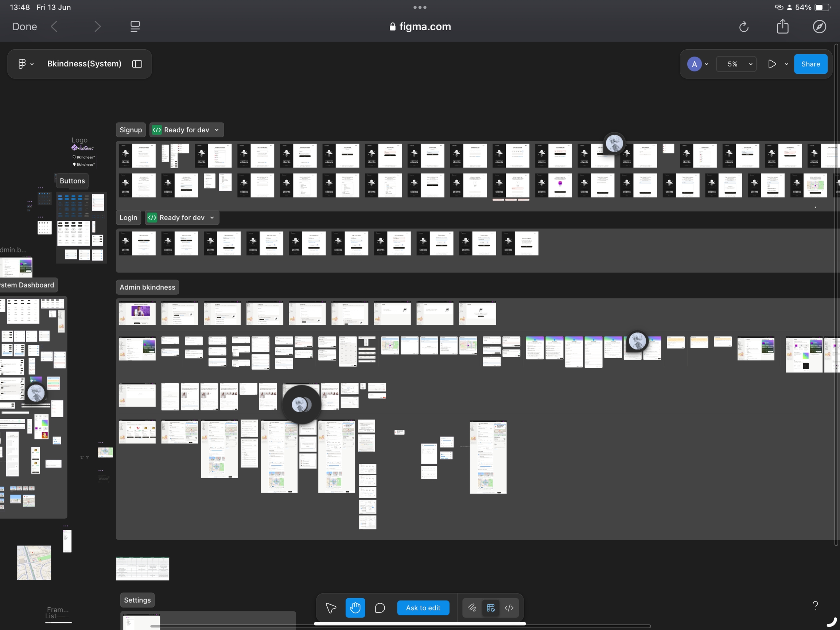Viewport: 840px width, 630px height.
Task: Select the Buttons section label
Action: [x=72, y=181]
